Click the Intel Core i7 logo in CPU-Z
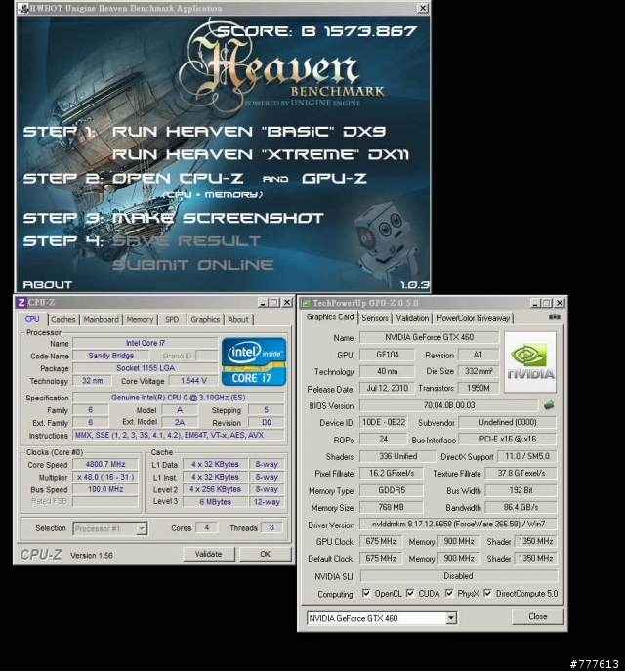The width and height of the screenshot is (625, 672). point(254,361)
